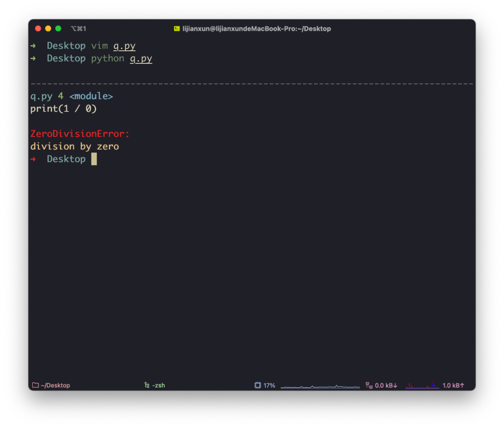Click the ~/Desktop path label in status bar
This screenshot has width=504, height=428.
coord(54,385)
